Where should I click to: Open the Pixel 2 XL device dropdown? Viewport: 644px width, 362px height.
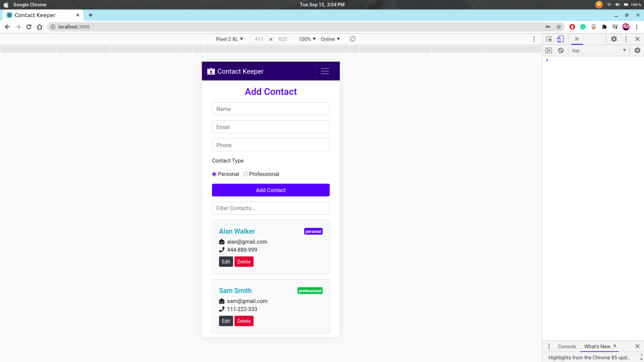point(229,39)
